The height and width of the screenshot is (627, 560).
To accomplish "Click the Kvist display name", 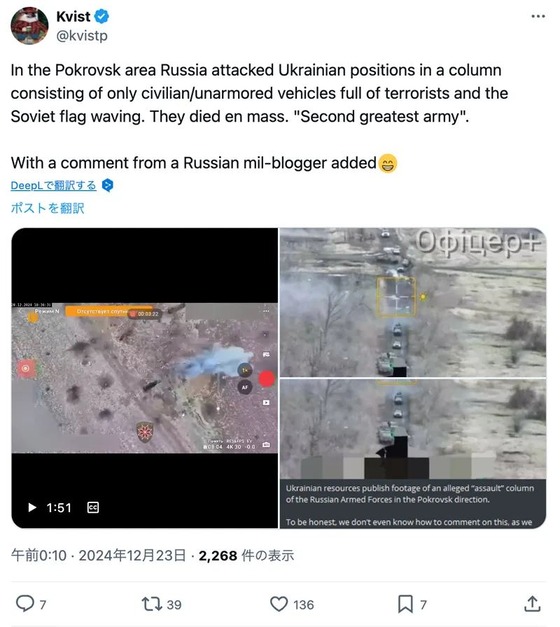I will point(73,17).
